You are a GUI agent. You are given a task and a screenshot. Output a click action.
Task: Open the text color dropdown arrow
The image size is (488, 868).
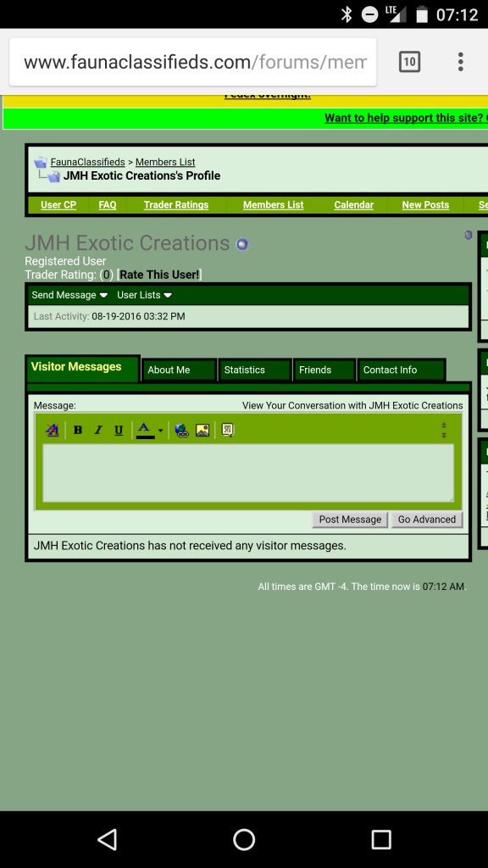click(x=160, y=430)
